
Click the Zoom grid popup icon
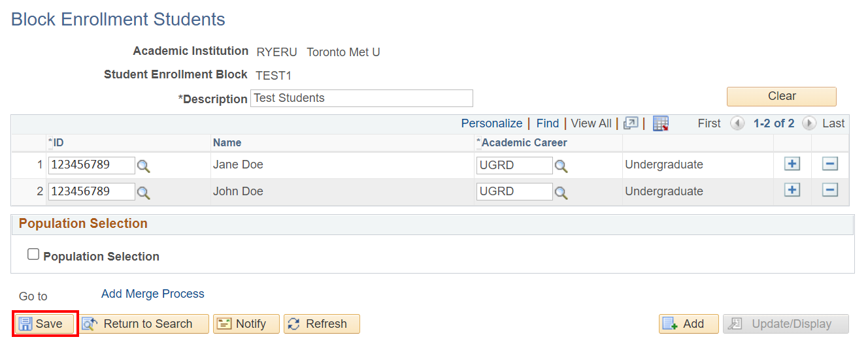tap(631, 123)
